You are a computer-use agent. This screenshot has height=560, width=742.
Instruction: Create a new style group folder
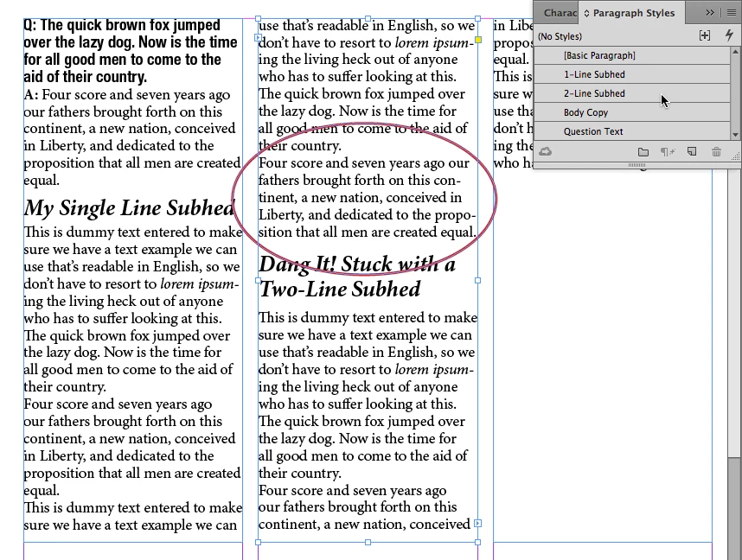[643, 152]
